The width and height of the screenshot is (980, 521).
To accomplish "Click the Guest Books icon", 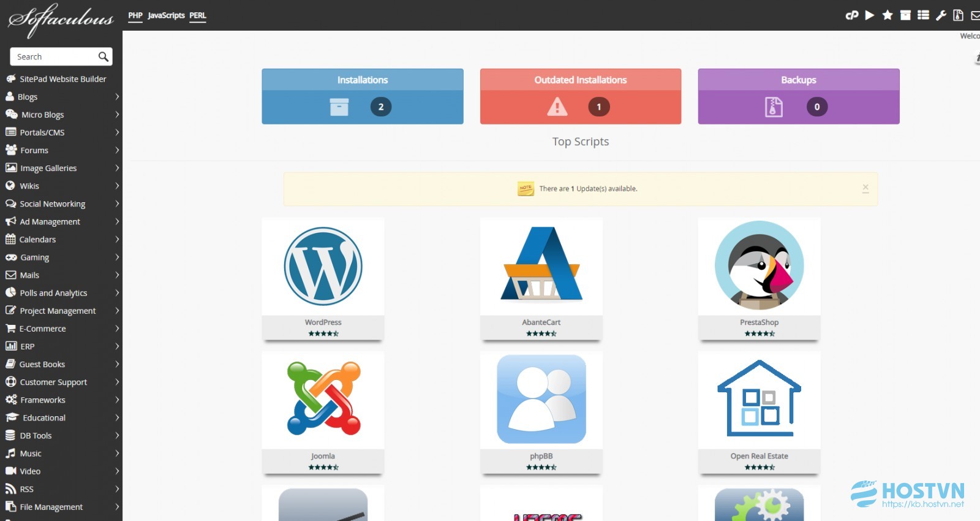I will click(10, 364).
